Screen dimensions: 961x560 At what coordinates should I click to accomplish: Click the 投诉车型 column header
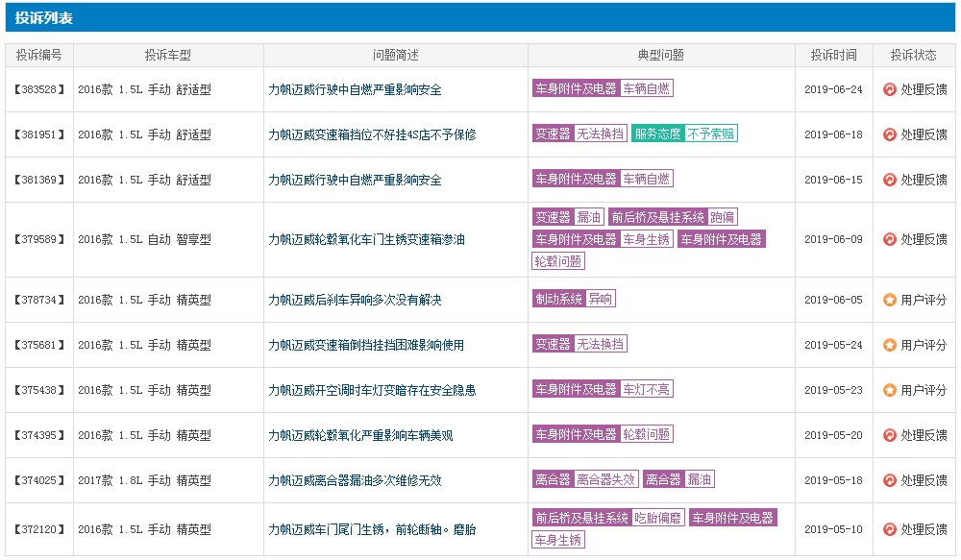pyautogui.click(x=168, y=56)
